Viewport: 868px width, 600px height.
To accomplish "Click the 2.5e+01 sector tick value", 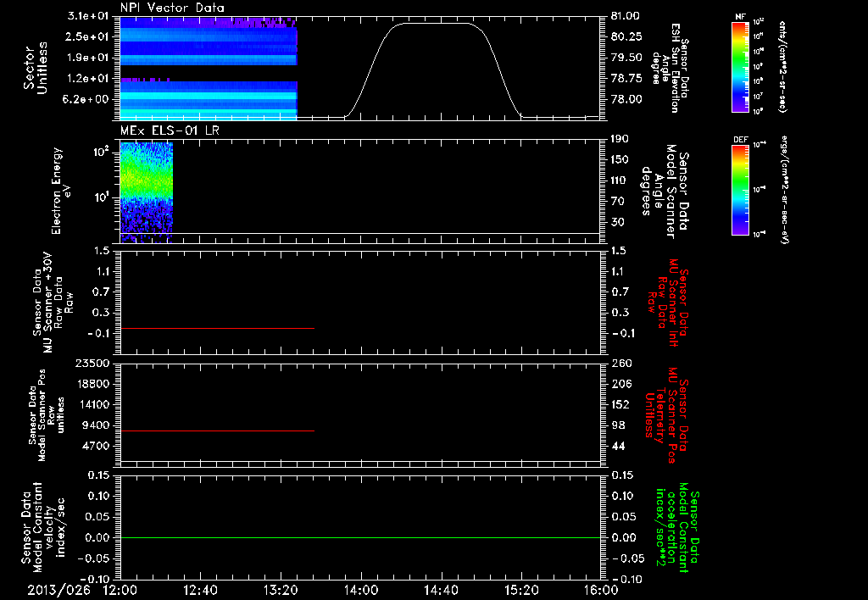I will coord(88,36).
